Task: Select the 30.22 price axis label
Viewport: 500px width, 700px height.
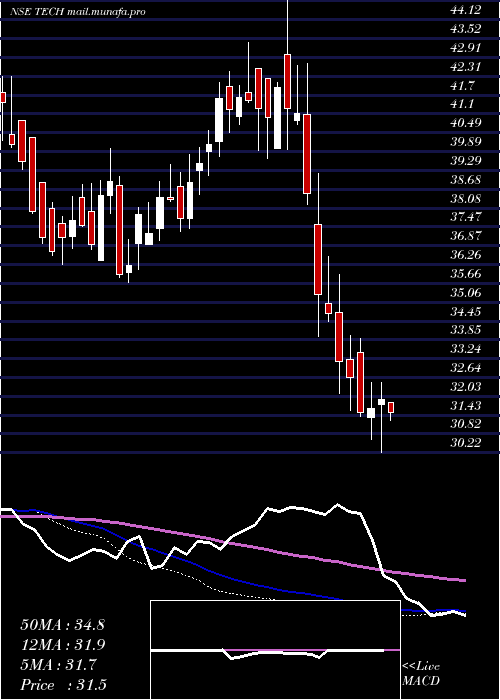Action: tap(466, 443)
